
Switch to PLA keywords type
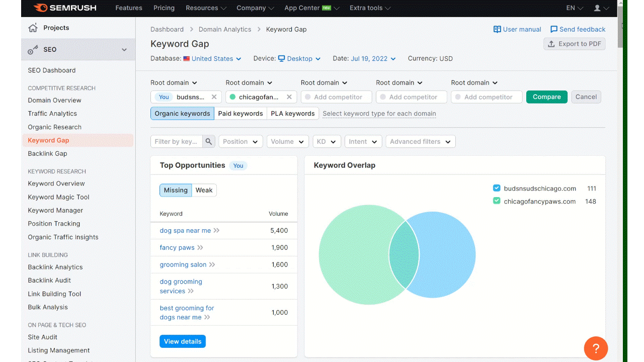[293, 113]
